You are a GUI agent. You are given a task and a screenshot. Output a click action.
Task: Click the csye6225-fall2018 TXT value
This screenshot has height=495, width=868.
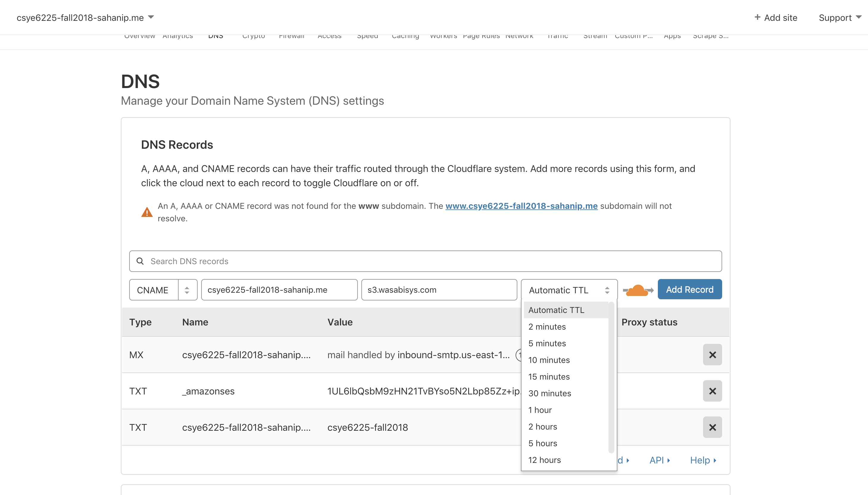367,427
